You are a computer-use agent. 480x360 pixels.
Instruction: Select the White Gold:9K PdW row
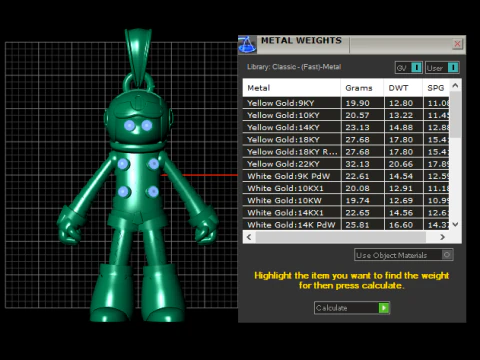point(346,176)
